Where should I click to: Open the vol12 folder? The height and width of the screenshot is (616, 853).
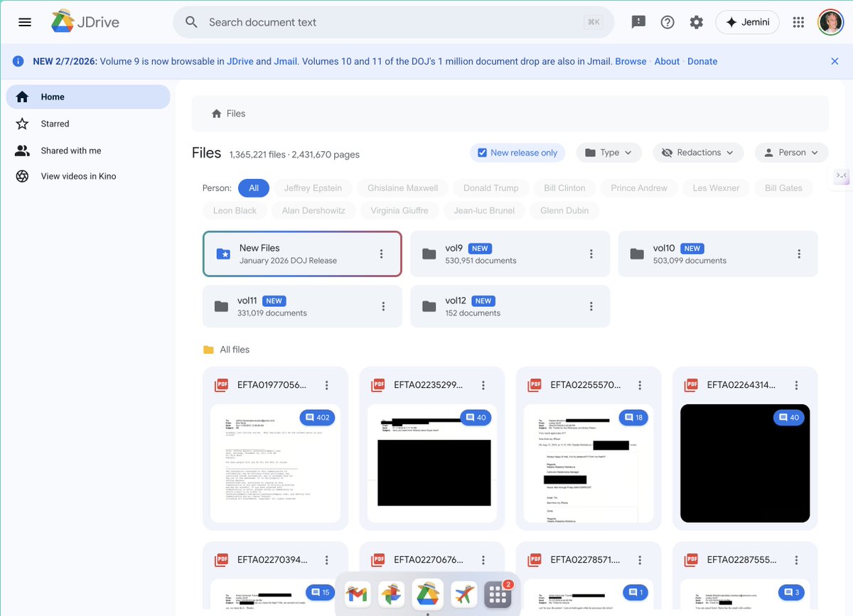tap(510, 306)
